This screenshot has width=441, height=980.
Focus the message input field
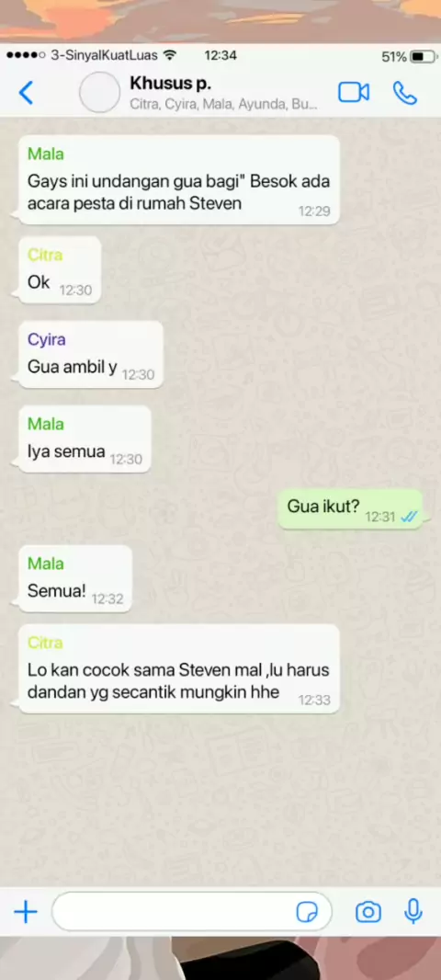tap(192, 912)
